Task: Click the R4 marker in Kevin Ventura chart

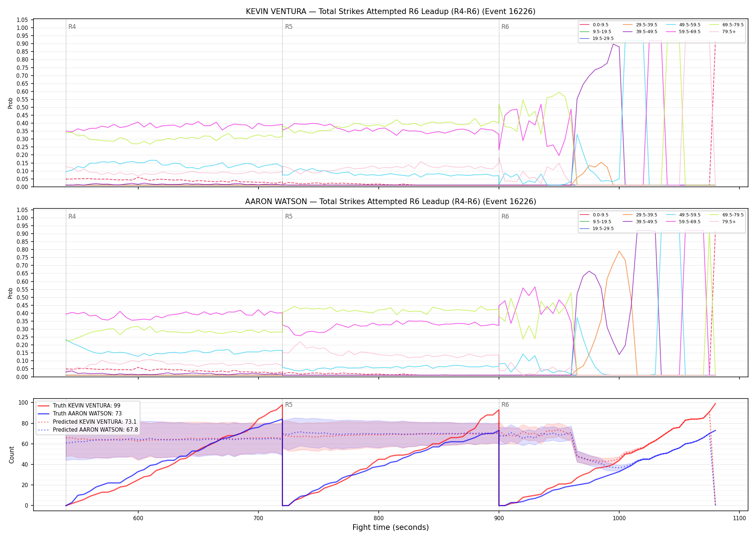Action: [72, 27]
